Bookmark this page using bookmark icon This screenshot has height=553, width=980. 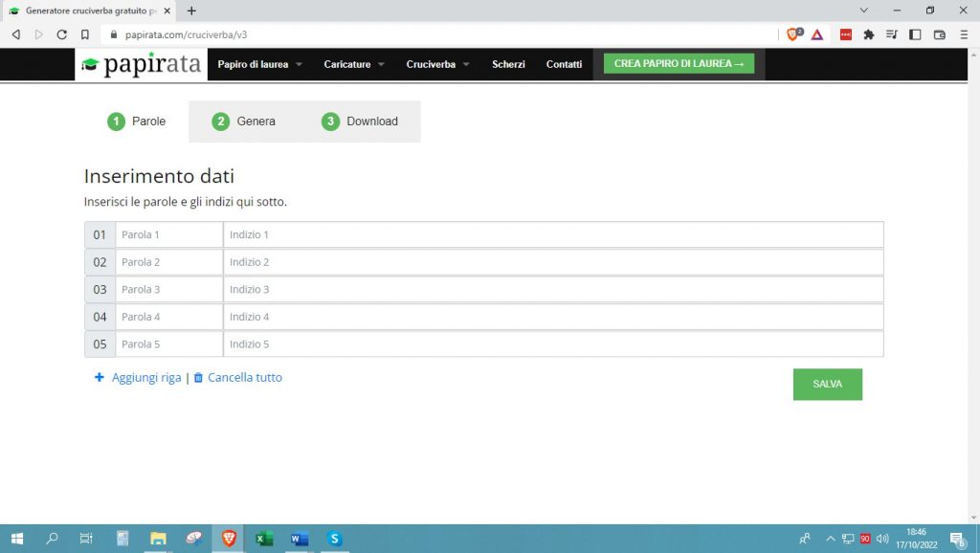click(85, 34)
